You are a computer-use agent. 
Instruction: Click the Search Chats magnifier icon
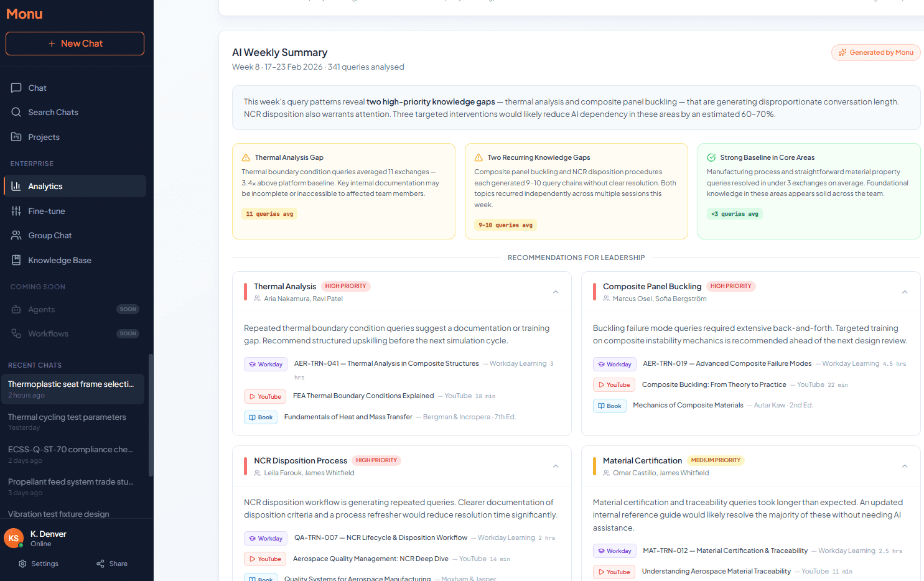(x=16, y=112)
